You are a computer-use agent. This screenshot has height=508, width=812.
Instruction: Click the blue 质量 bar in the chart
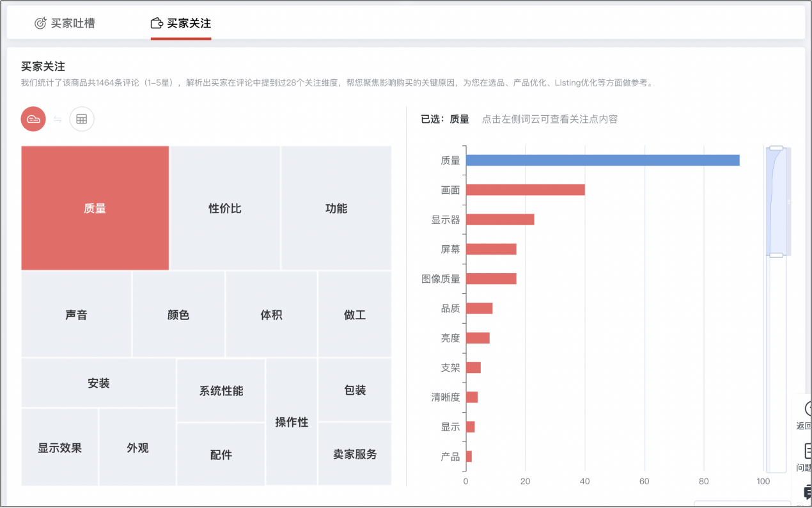click(601, 159)
